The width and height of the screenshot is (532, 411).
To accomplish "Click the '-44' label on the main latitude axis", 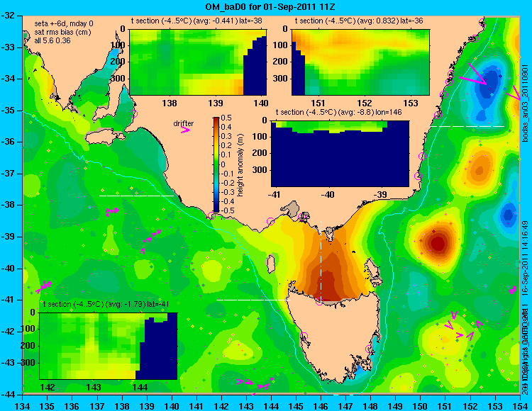I will click(x=8, y=395).
